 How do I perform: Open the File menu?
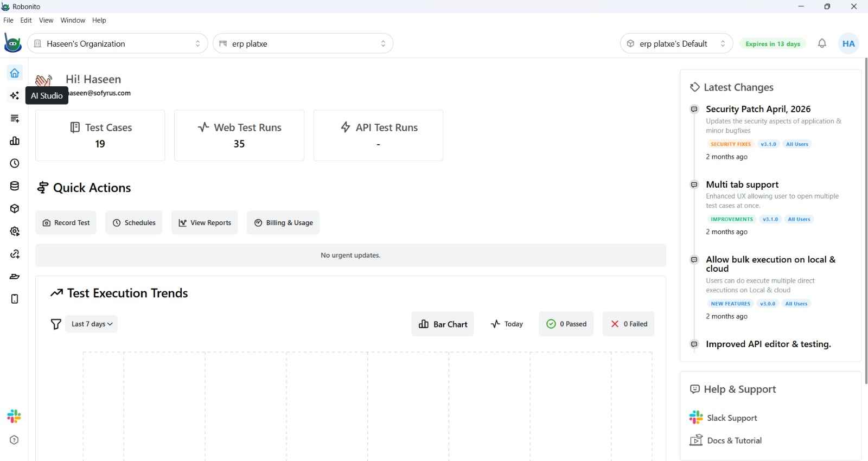coord(8,20)
